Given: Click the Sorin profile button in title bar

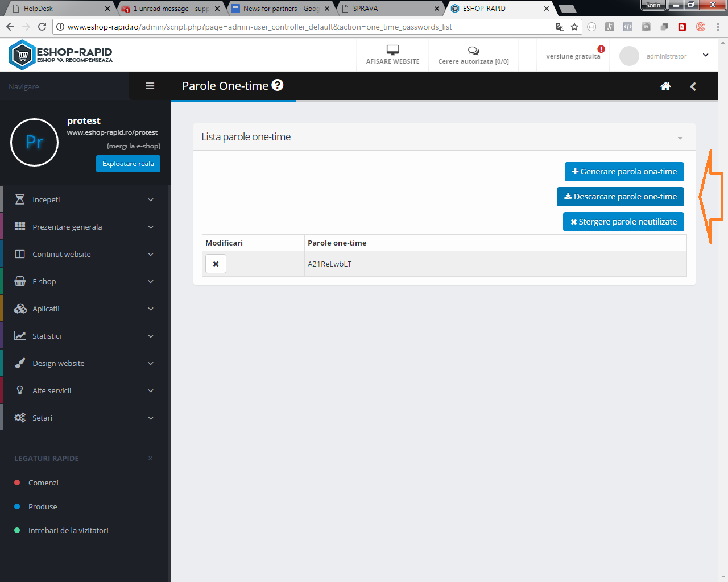Looking at the screenshot, I should coord(653,5).
